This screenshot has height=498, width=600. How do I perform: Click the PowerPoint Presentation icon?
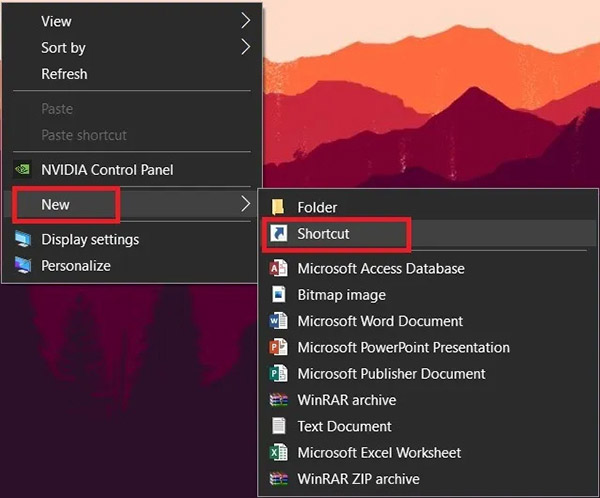[279, 347]
